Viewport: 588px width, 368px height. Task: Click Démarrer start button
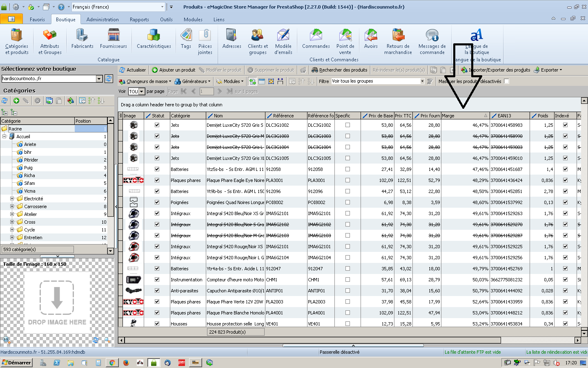coord(17,363)
